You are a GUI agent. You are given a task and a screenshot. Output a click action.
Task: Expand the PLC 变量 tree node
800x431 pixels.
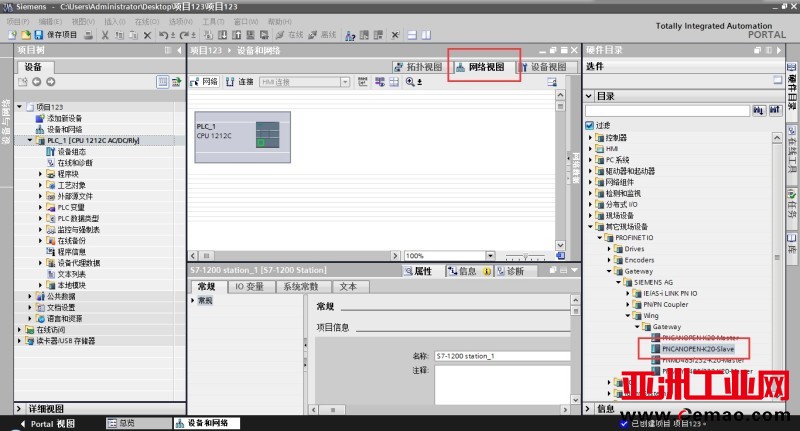40,207
